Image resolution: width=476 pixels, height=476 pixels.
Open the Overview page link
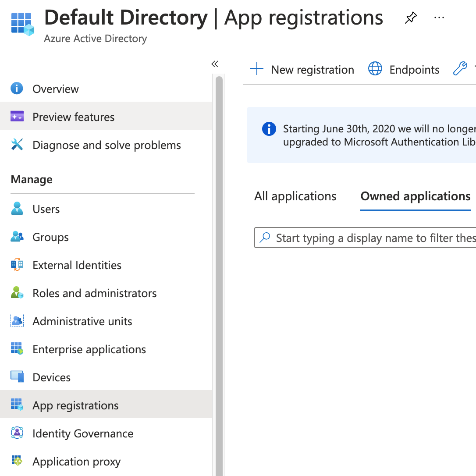tap(56, 89)
